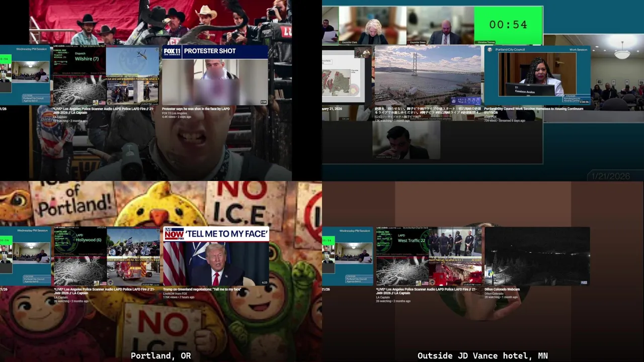Open the police scanner thumbnail showing Wilshire (7) dispatch
The image size is (644, 362).
click(x=106, y=75)
